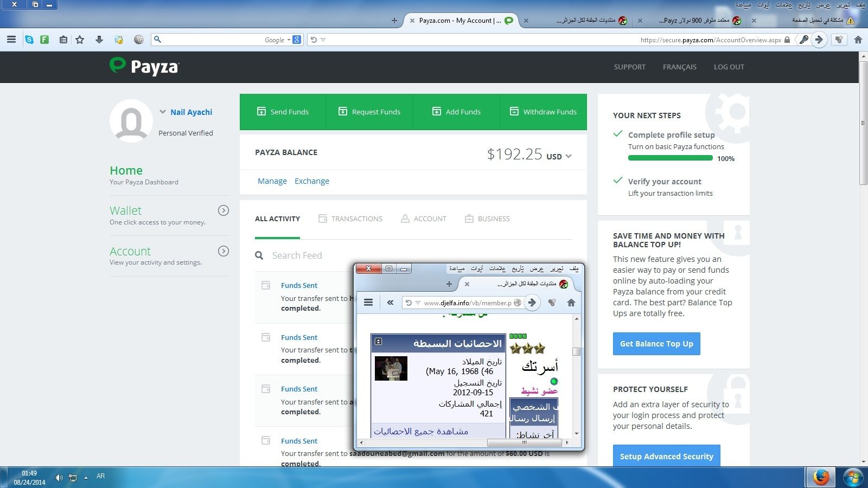Click horizontal scrollbar in small window
Screen dimensions: 868x488
coord(524,442)
